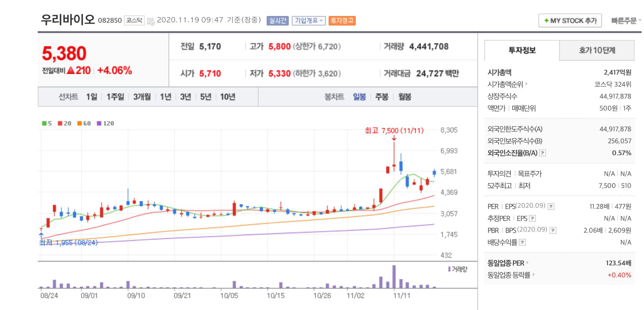Image resolution: width=644 pixels, height=310 pixels.
Task: Click the 전일 value 5,170
Action: click(210, 47)
